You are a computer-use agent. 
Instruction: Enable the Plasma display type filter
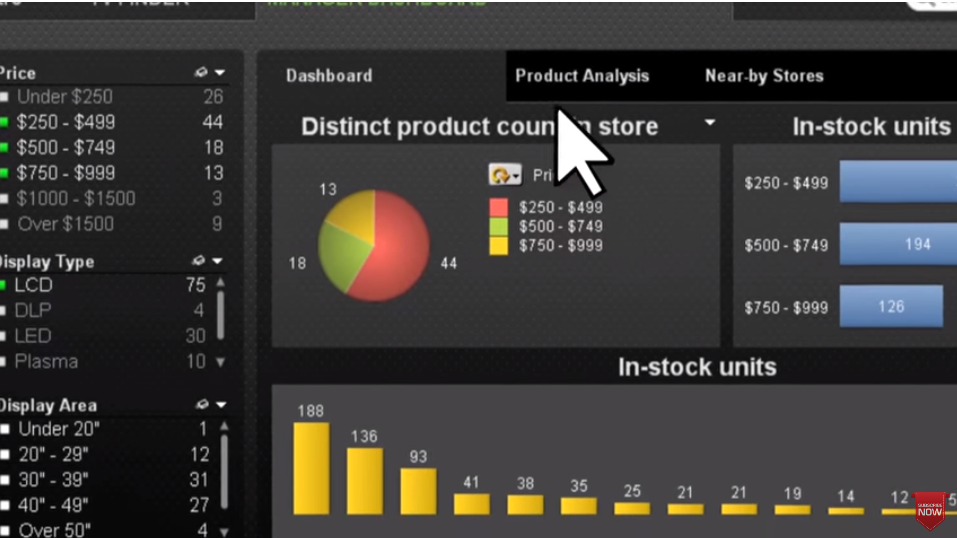click(x=45, y=361)
